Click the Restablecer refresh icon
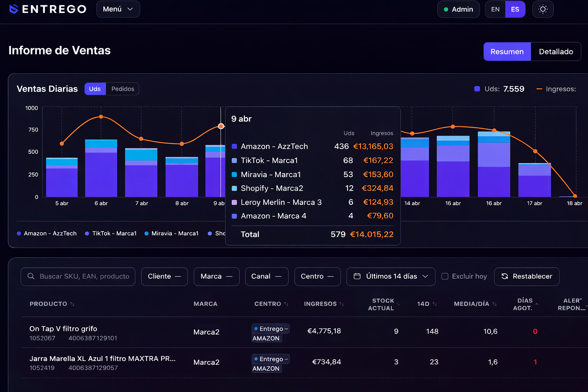Viewport: 588px width, 392px height. coord(505,276)
